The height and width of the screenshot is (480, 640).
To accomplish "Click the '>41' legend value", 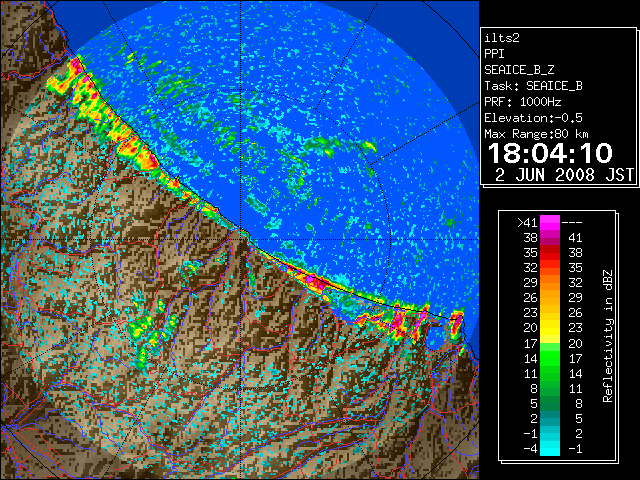I will click(x=527, y=223).
